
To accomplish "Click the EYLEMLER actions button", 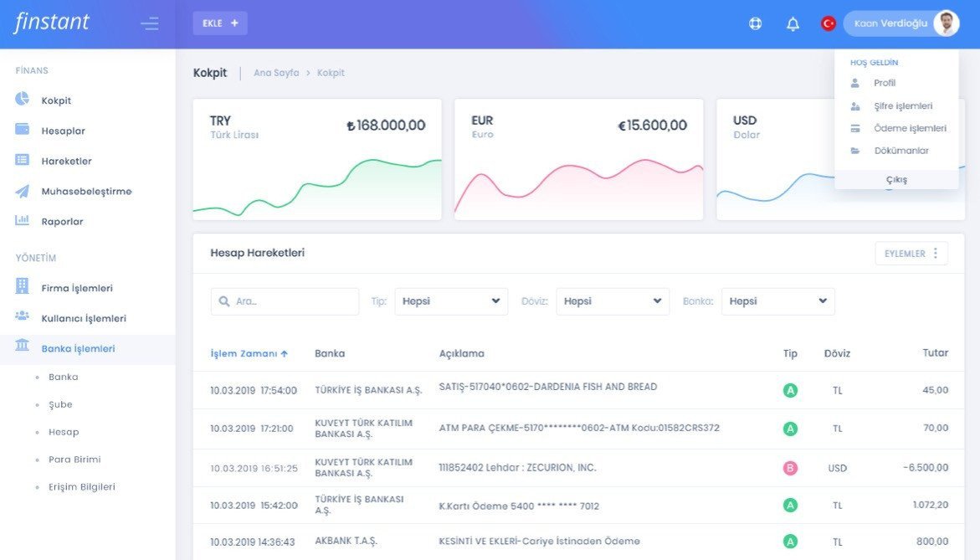I will tap(911, 254).
